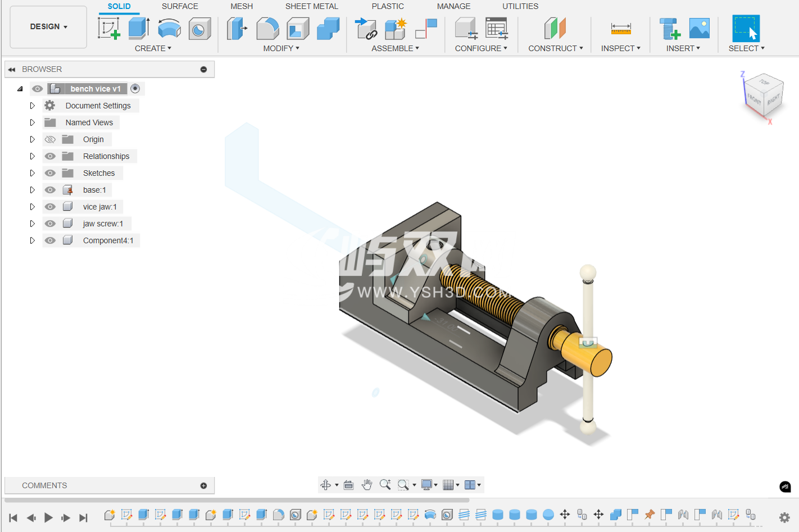Select the Measure tool

coord(621,28)
